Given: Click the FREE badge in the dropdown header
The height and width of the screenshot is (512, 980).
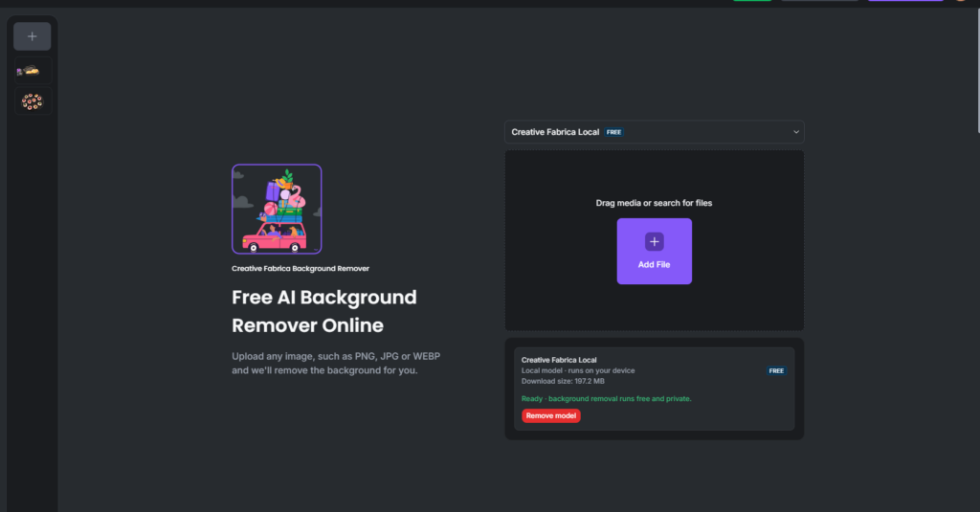Looking at the screenshot, I should click(613, 132).
